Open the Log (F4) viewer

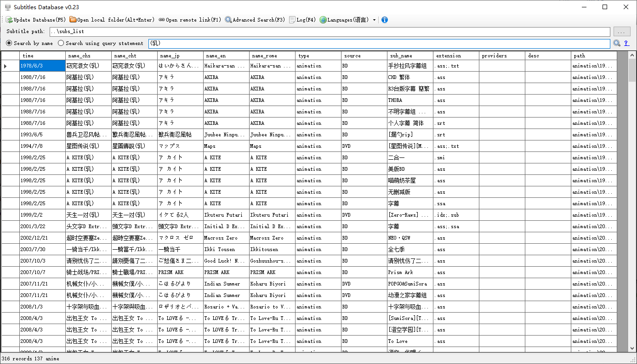(302, 20)
